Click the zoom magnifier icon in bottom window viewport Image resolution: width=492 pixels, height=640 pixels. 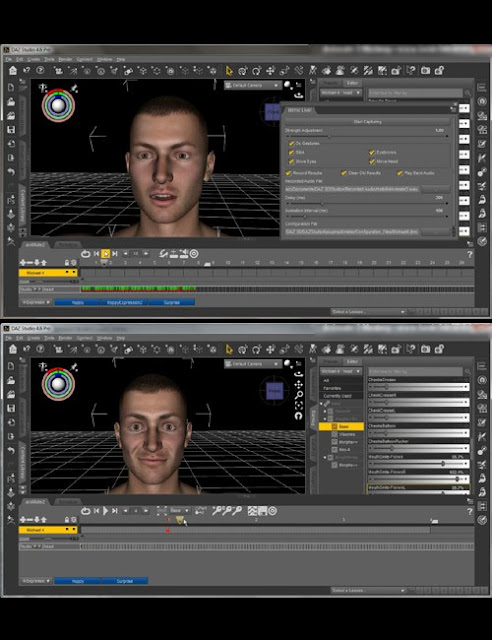click(298, 395)
